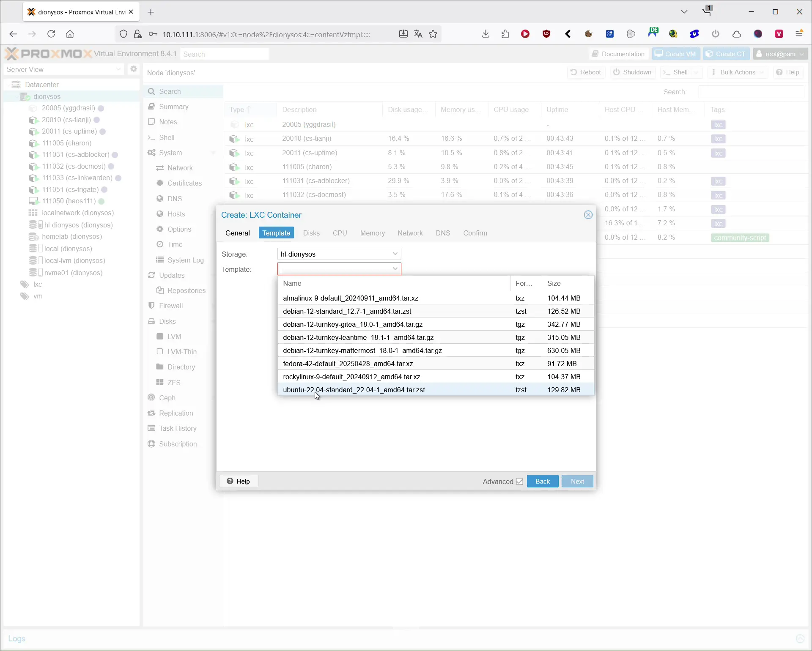The width and height of the screenshot is (812, 651).
Task: Click the Firefox downloads arrow icon
Action: point(486,34)
